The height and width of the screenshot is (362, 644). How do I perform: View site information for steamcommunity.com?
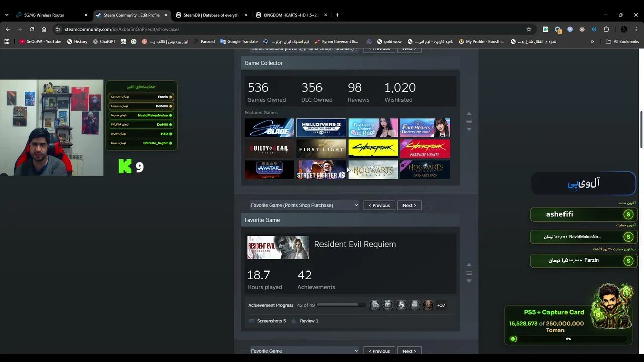pyautogui.click(x=58, y=29)
